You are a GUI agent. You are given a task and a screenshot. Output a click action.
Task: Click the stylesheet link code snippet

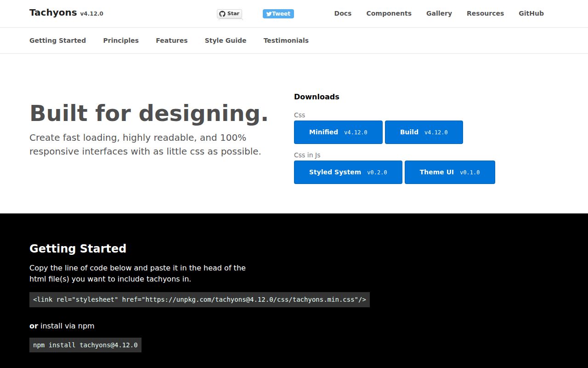click(199, 299)
